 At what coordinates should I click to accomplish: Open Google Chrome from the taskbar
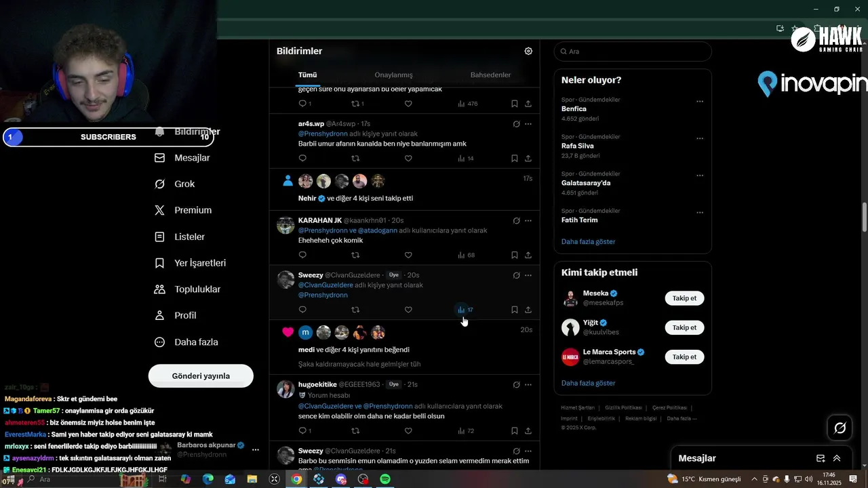(x=296, y=479)
